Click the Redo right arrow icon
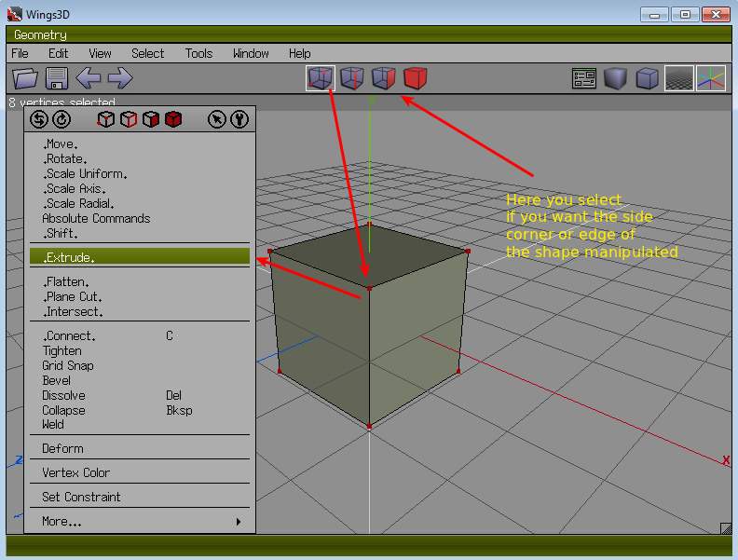The width and height of the screenshot is (738, 560). point(120,79)
